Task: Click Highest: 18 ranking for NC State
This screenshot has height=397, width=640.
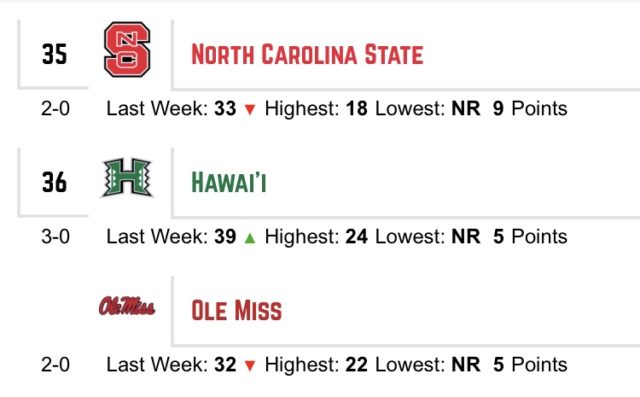Action: coord(316,109)
